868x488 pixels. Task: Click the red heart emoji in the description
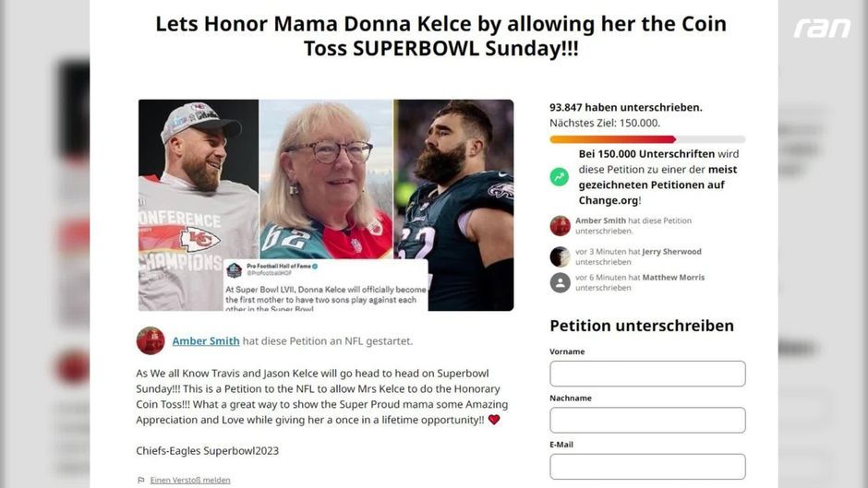[494, 420]
